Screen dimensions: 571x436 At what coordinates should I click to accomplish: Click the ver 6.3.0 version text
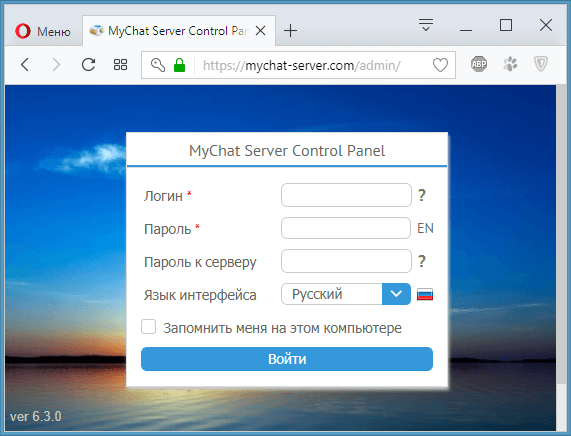[36, 416]
